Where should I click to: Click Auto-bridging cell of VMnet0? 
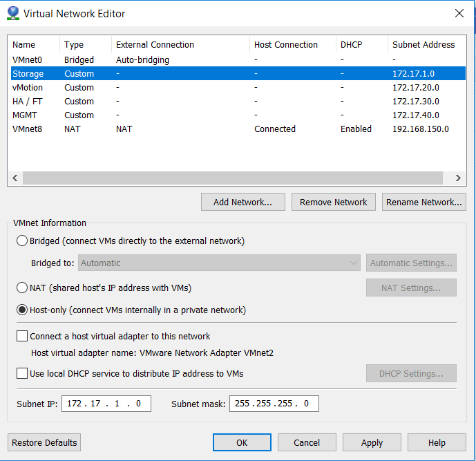[x=142, y=60]
